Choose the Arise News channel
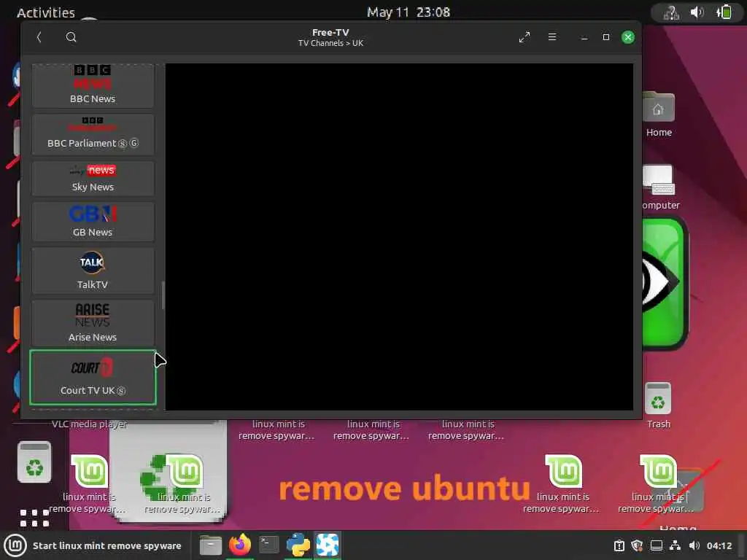 (x=93, y=323)
